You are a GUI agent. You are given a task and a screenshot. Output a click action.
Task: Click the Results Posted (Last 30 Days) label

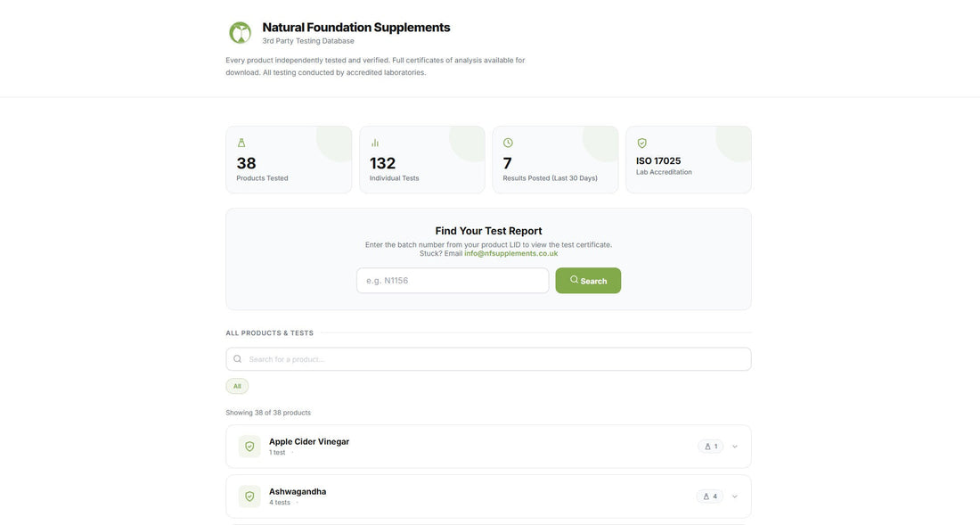tap(550, 178)
